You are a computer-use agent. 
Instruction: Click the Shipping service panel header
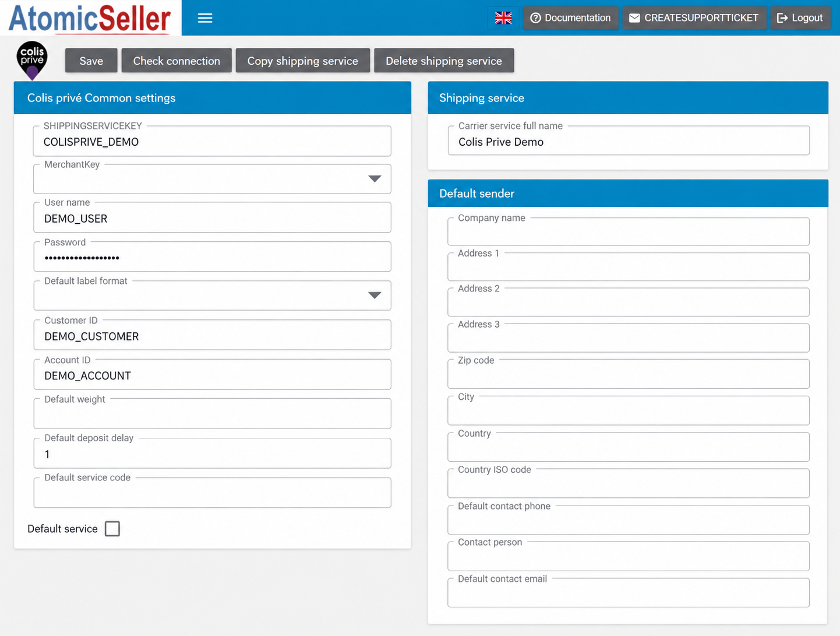628,98
